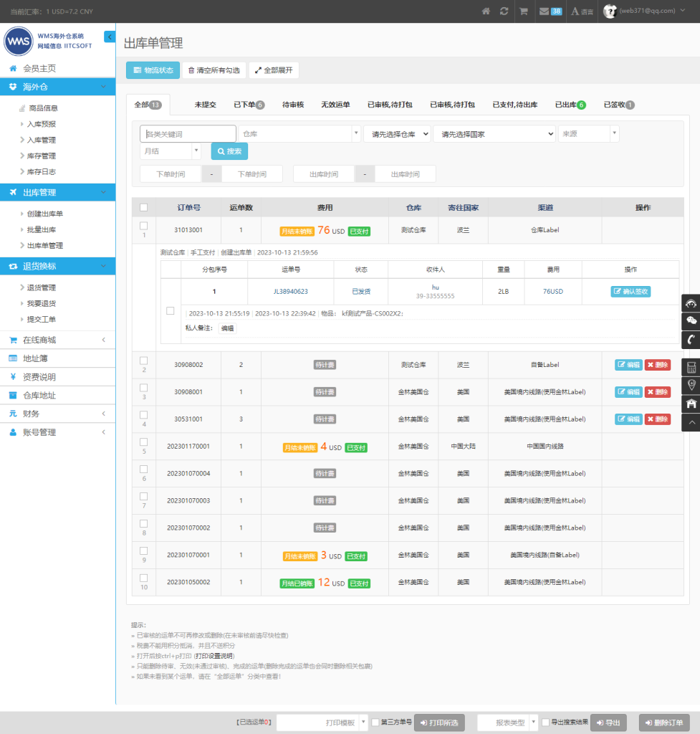Enable the 第三方单号 checkbox
This screenshot has width=700, height=734.
click(375, 723)
